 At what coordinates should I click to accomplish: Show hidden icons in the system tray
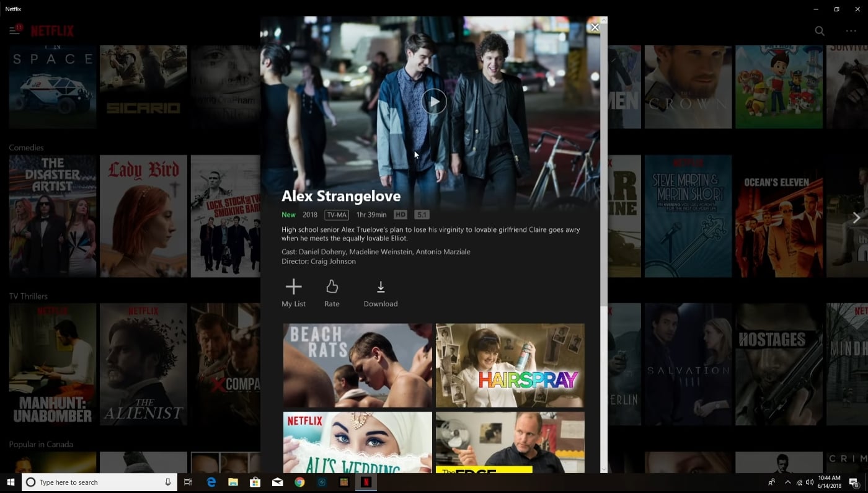(x=787, y=482)
